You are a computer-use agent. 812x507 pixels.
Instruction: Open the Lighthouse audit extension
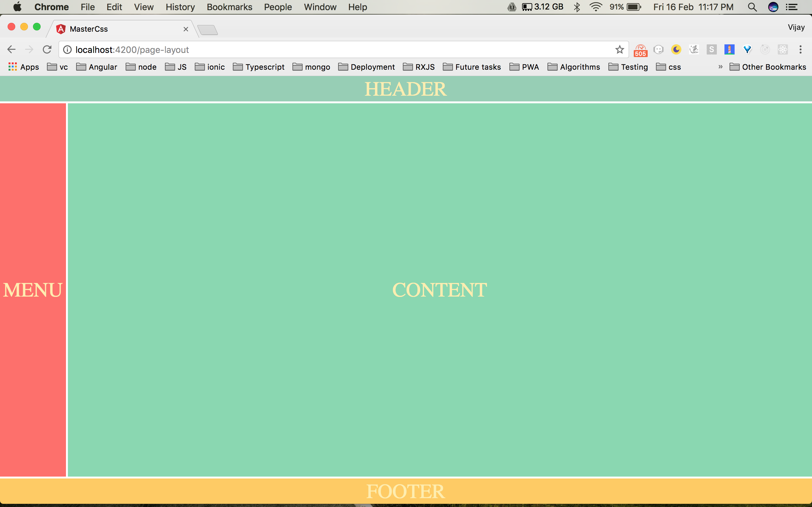click(730, 49)
